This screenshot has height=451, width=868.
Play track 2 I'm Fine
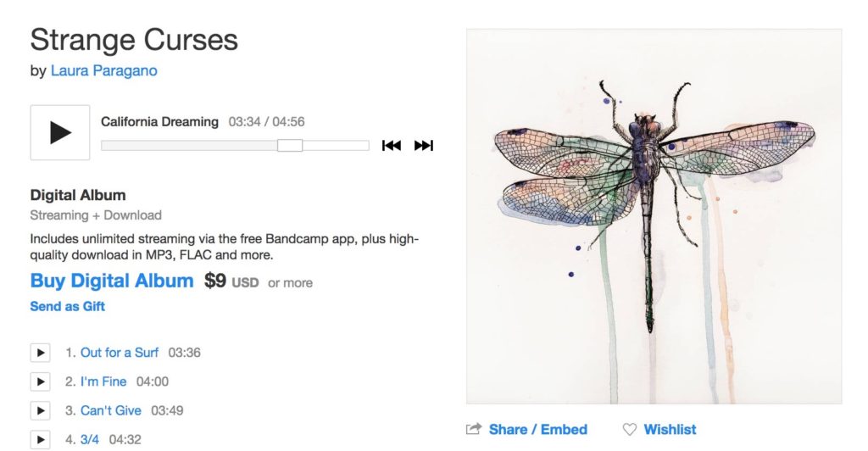click(x=41, y=381)
